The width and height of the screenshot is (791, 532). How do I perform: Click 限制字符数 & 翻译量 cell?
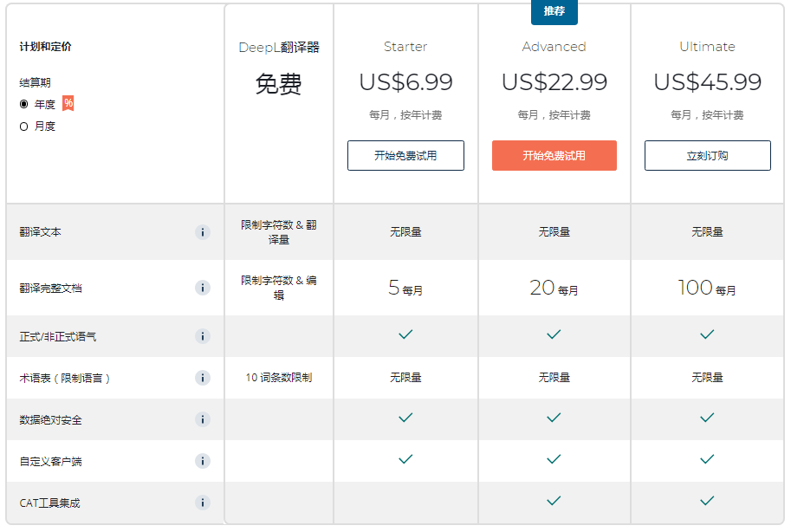coord(278,232)
